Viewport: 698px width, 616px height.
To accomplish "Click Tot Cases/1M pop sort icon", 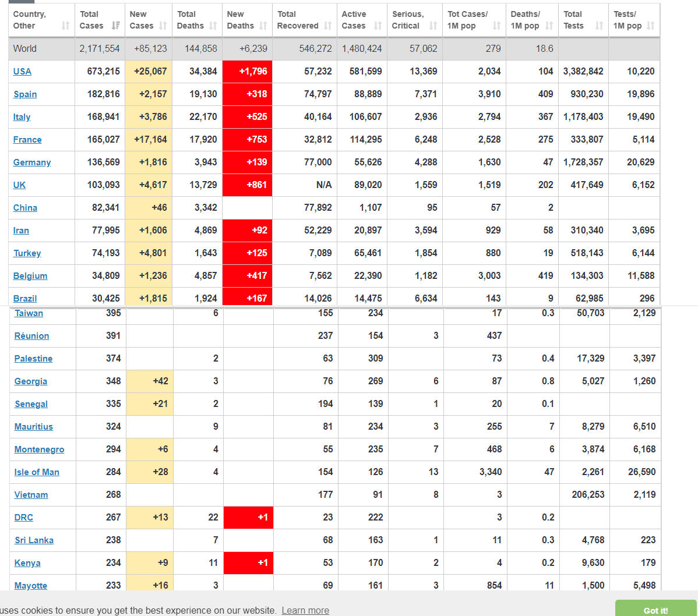I will pos(496,26).
